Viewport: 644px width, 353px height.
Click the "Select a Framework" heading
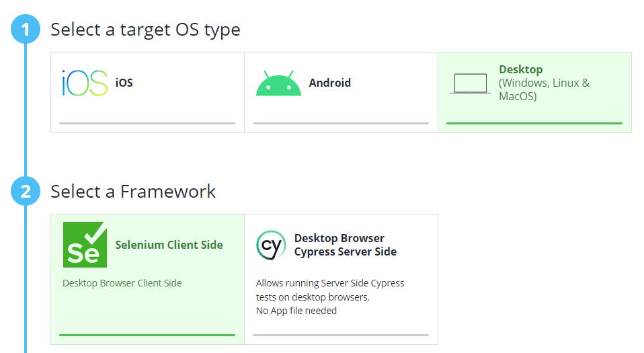[133, 191]
